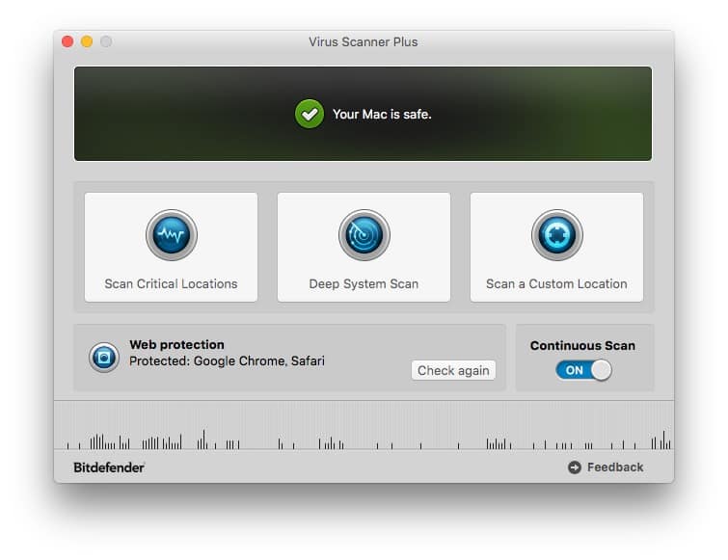
Task: Click the green checkmark status icon
Action: (x=310, y=114)
